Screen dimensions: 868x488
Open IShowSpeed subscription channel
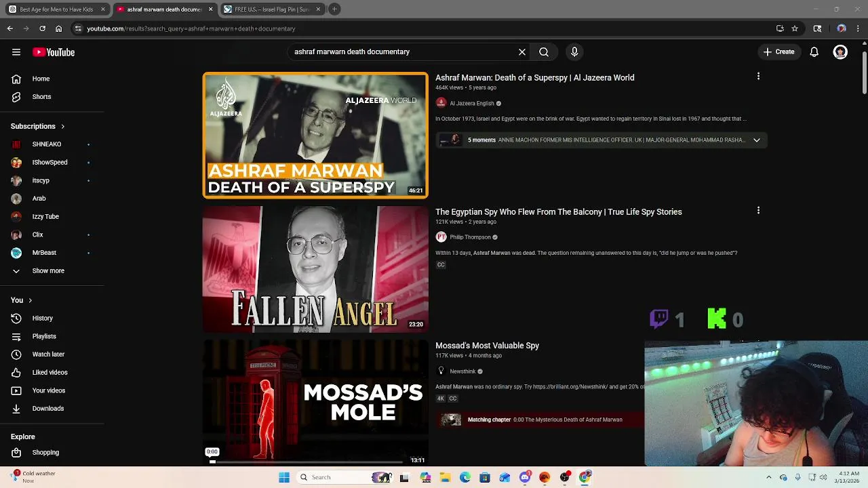(52, 162)
